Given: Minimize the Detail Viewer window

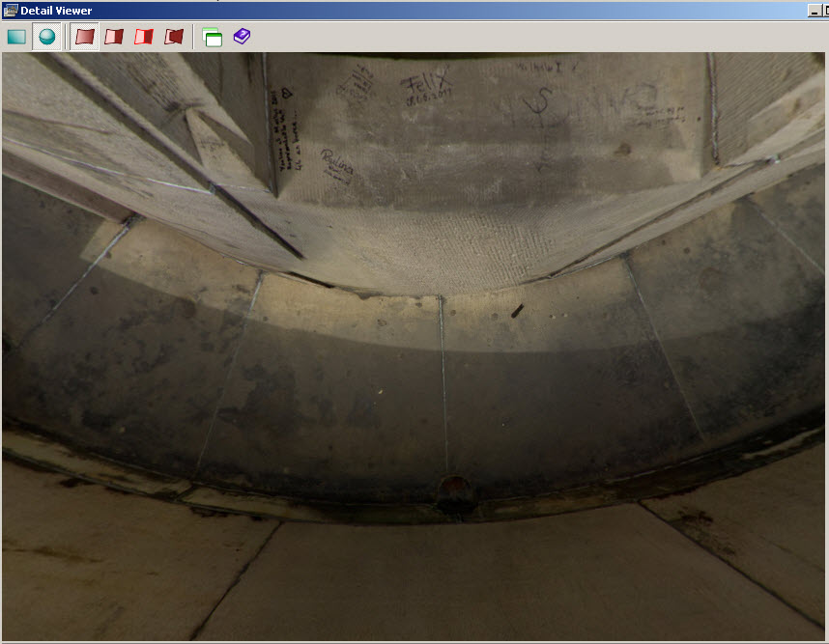Looking at the screenshot, I should tap(812, 10).
